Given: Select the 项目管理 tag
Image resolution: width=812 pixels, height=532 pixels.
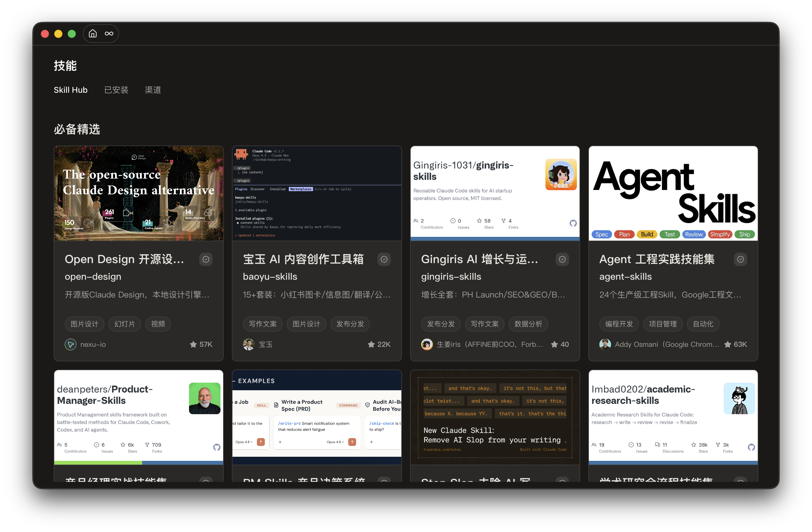Looking at the screenshot, I should [663, 324].
